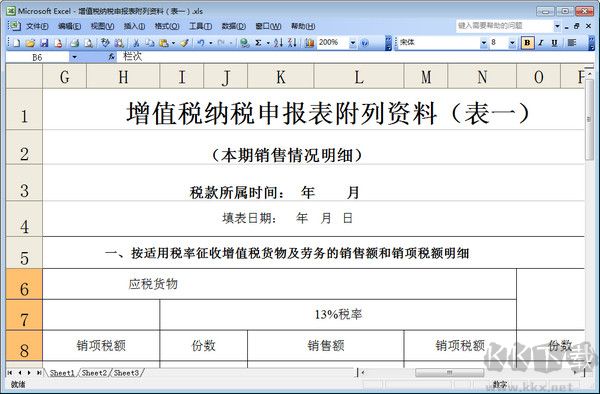The height and width of the screenshot is (394, 600).
Task: Open the font size dropdown showing 8
Action: pos(512,42)
